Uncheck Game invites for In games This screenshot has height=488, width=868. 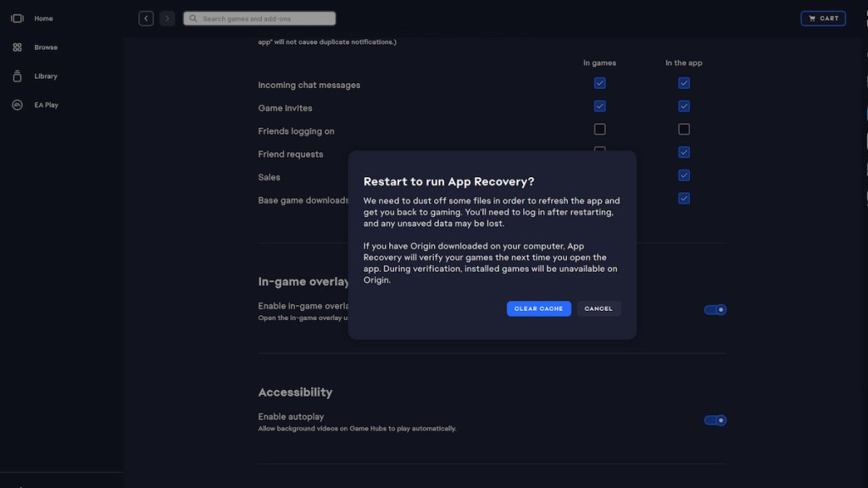599,105
